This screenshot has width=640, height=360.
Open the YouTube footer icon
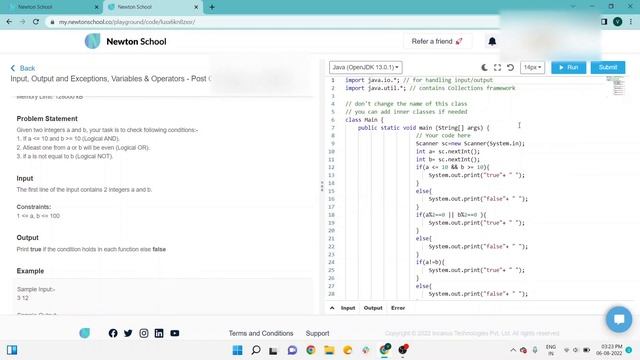[x=175, y=333]
